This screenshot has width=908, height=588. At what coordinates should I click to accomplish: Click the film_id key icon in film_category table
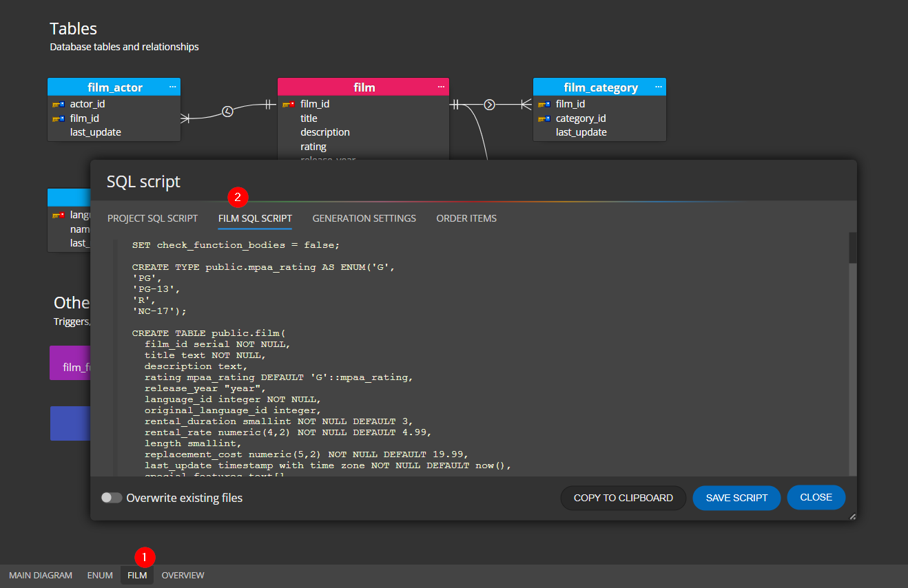544,104
